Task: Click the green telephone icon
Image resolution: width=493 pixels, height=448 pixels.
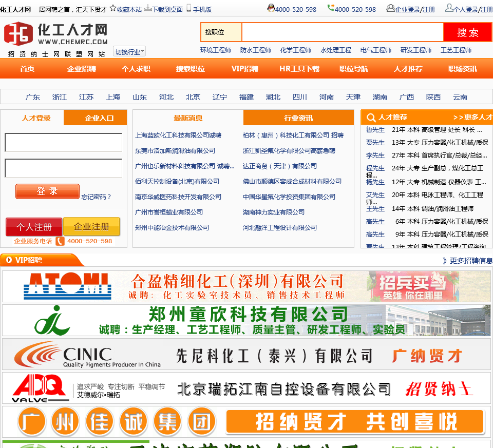Action: (x=331, y=8)
